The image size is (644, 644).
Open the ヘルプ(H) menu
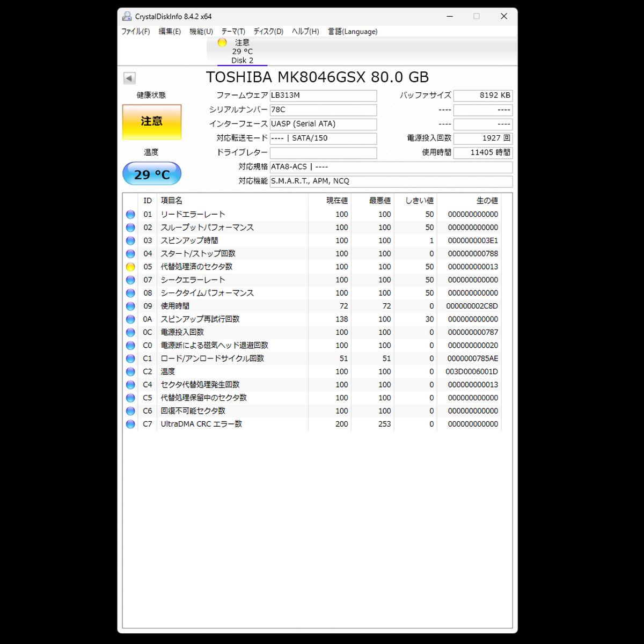click(x=305, y=32)
